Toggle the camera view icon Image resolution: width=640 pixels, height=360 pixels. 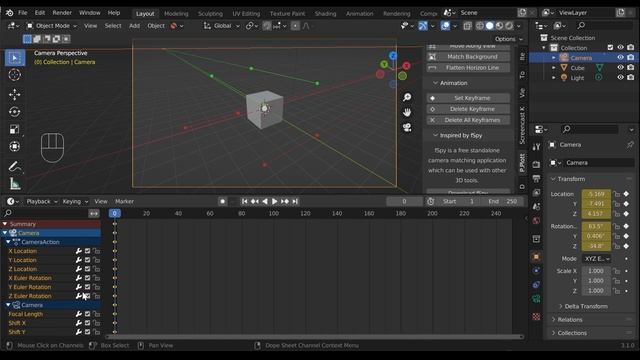(x=407, y=128)
